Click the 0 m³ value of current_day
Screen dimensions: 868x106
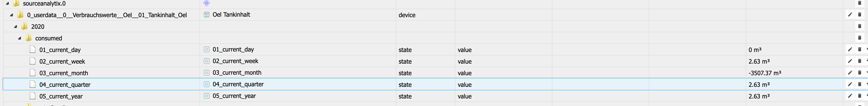pyautogui.click(x=755, y=50)
